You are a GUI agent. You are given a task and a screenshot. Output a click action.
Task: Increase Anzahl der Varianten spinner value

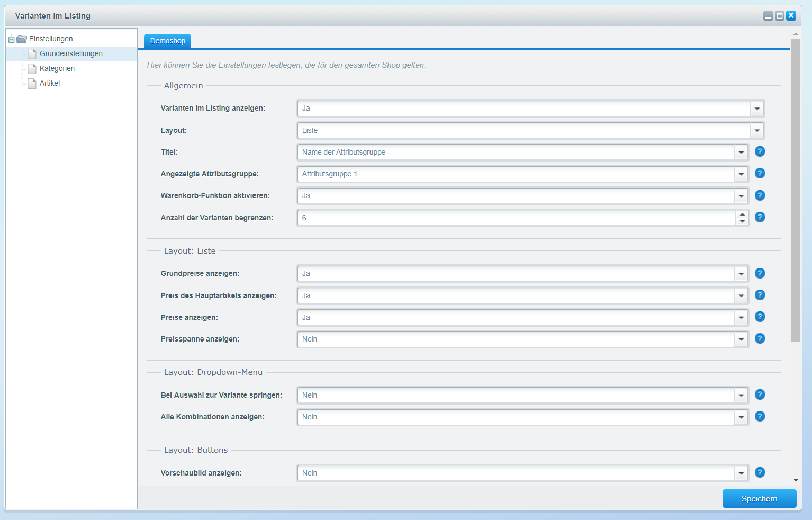click(742, 214)
